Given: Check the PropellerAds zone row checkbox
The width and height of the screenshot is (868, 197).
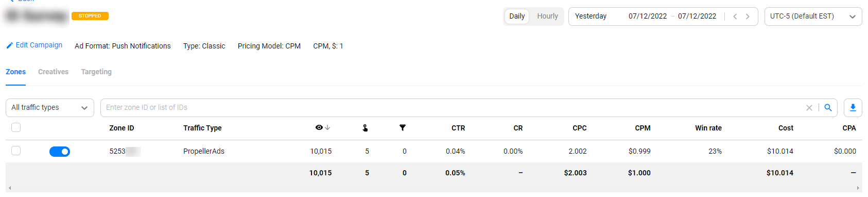Looking at the screenshot, I should tap(16, 151).
